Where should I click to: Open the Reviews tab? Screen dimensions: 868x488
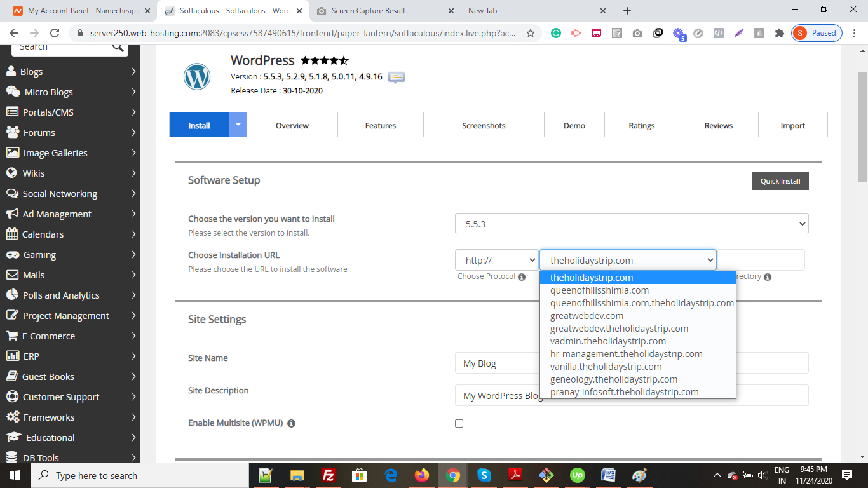719,125
